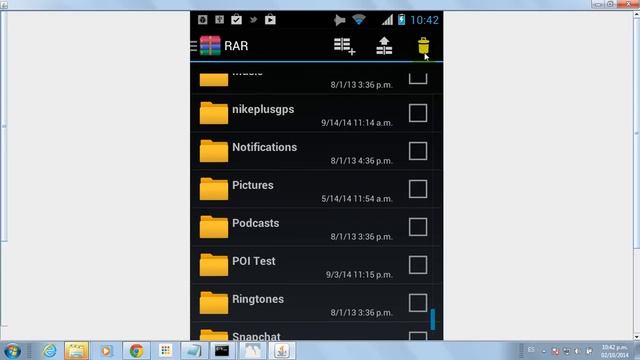Tap the Wi-Fi status icon
Viewport: 640px width, 360px height.
click(x=359, y=19)
